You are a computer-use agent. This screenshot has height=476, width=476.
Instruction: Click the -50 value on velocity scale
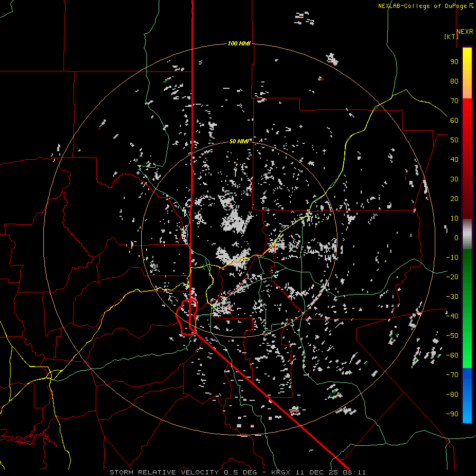click(452, 336)
